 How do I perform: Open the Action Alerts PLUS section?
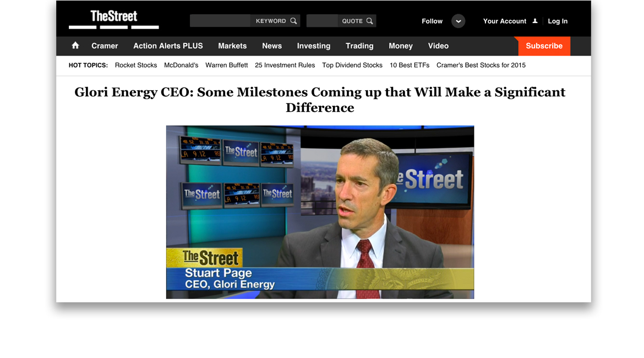168,46
